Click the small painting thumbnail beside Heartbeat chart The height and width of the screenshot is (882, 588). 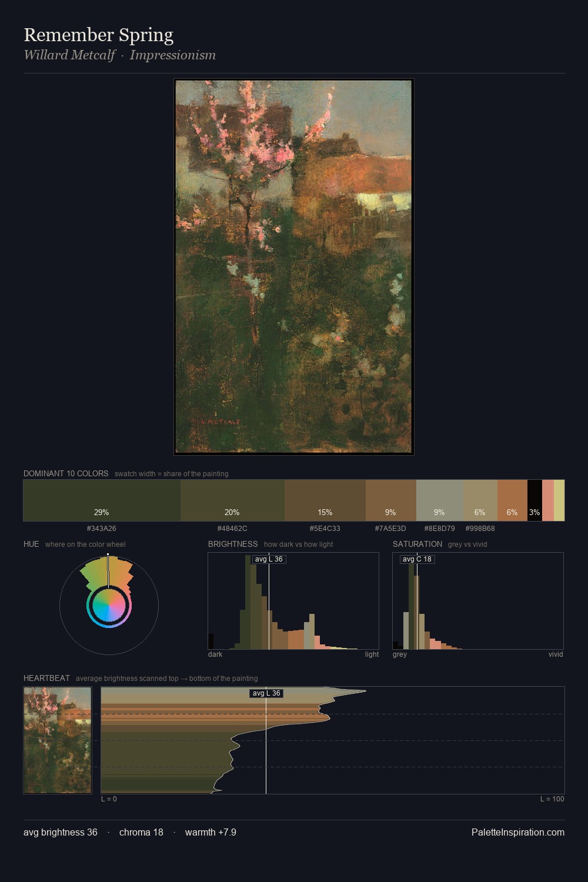[x=58, y=740]
